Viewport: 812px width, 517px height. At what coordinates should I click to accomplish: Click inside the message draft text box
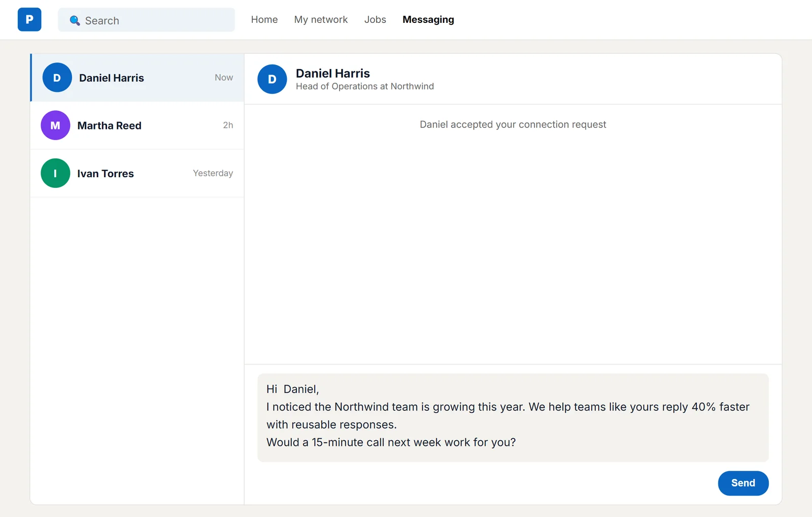point(513,417)
